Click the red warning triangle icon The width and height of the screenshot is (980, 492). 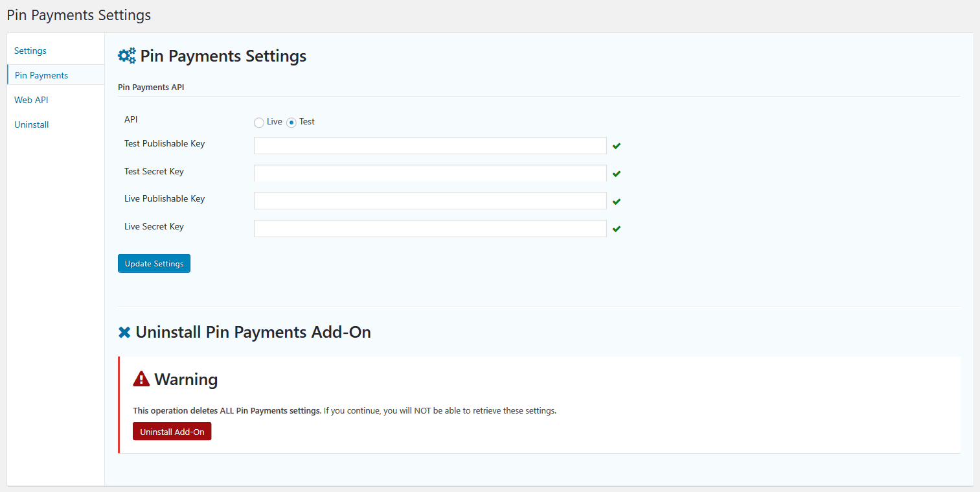[x=141, y=378]
